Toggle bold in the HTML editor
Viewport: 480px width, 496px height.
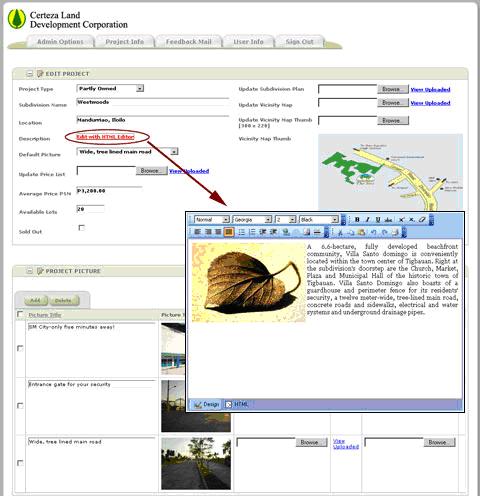(357, 220)
